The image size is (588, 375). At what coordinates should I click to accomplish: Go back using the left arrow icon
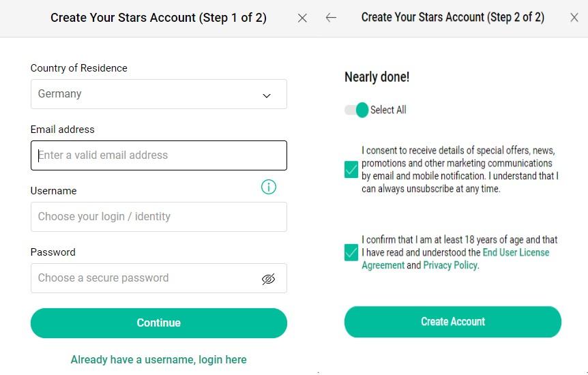[331, 18]
